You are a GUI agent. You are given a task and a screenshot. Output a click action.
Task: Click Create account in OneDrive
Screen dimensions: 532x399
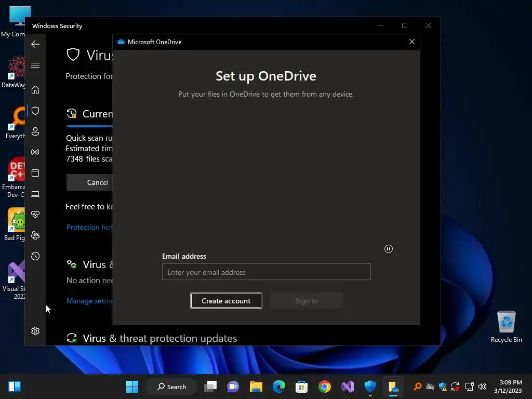coord(226,301)
